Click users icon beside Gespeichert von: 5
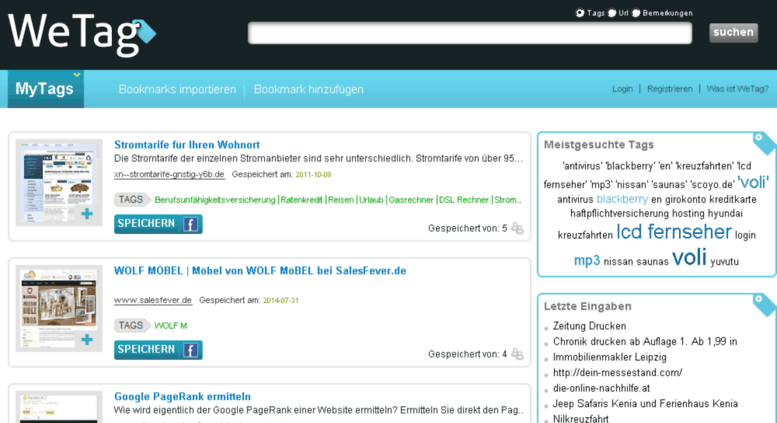 click(517, 228)
